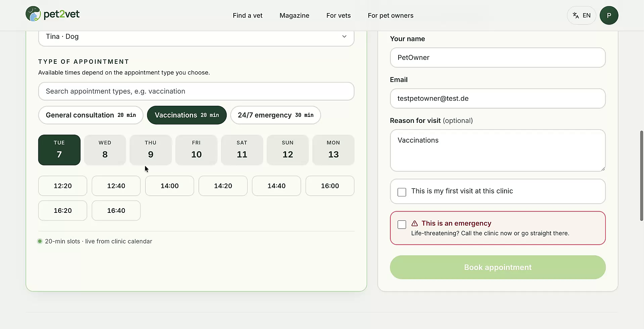The width and height of the screenshot is (644, 329).
Task: Open the P profile avatar
Action: point(609,15)
